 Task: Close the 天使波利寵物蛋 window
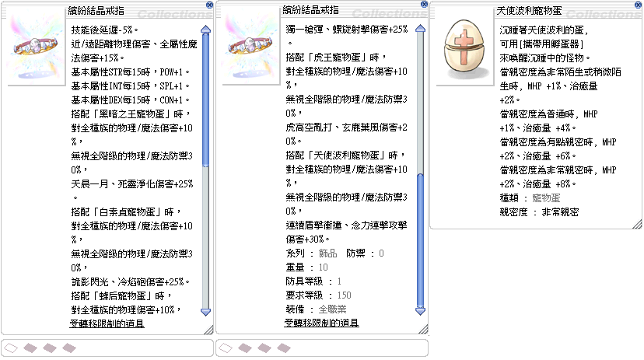click(x=638, y=5)
